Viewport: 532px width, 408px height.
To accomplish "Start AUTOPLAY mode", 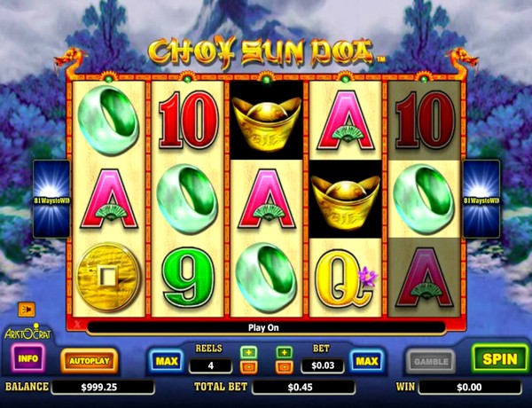I will (x=90, y=361).
